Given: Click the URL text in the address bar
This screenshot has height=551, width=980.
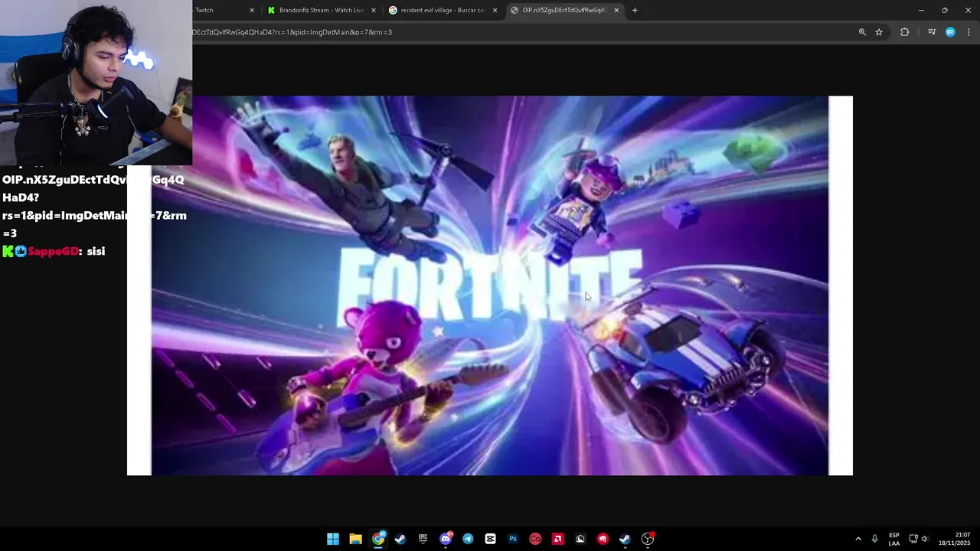Looking at the screenshot, I should (292, 32).
